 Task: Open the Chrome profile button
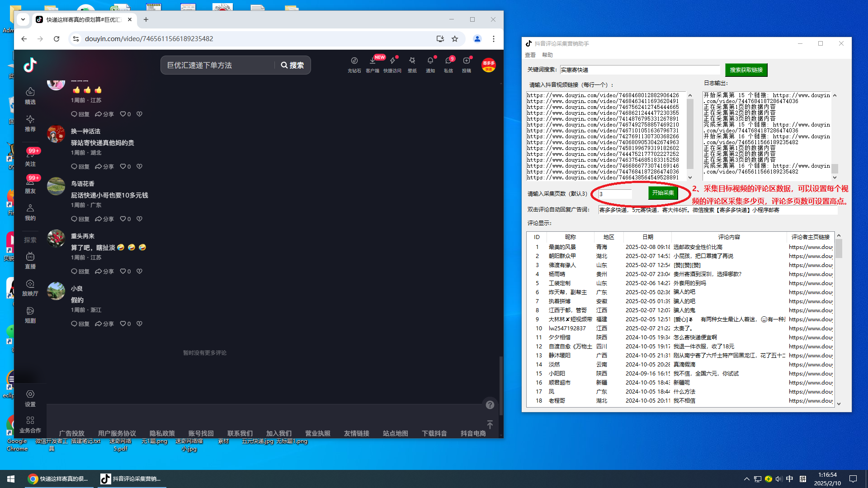pos(477,39)
